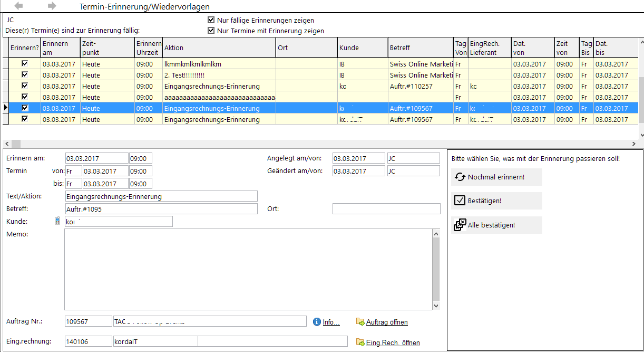This screenshot has width=644, height=352.
Task: Sort by the Aktion column header
Action: (x=219, y=47)
